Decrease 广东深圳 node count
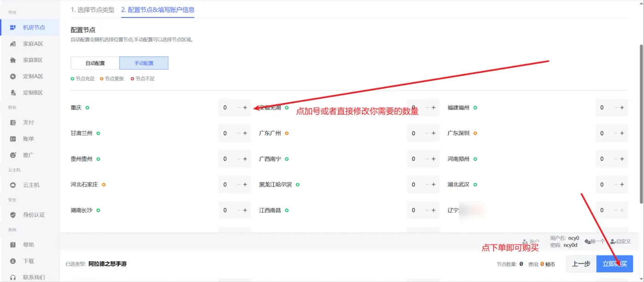This screenshot has width=644, height=282. [x=615, y=133]
